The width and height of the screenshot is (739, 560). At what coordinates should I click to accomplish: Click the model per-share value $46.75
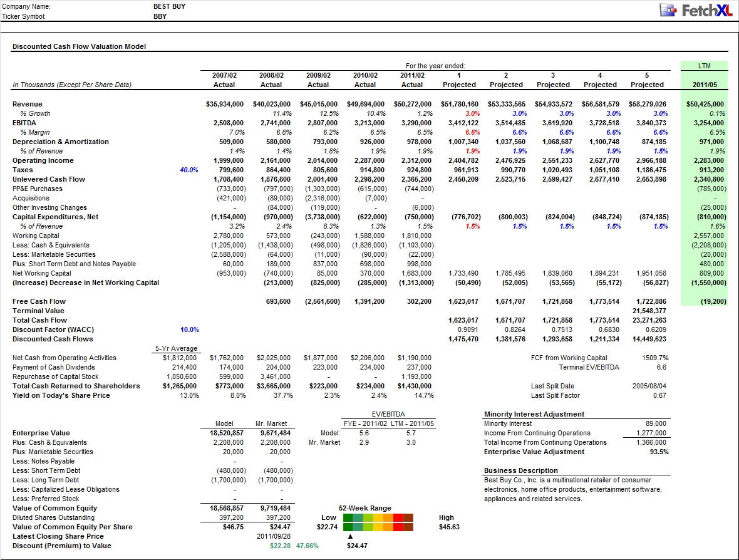[x=234, y=527]
